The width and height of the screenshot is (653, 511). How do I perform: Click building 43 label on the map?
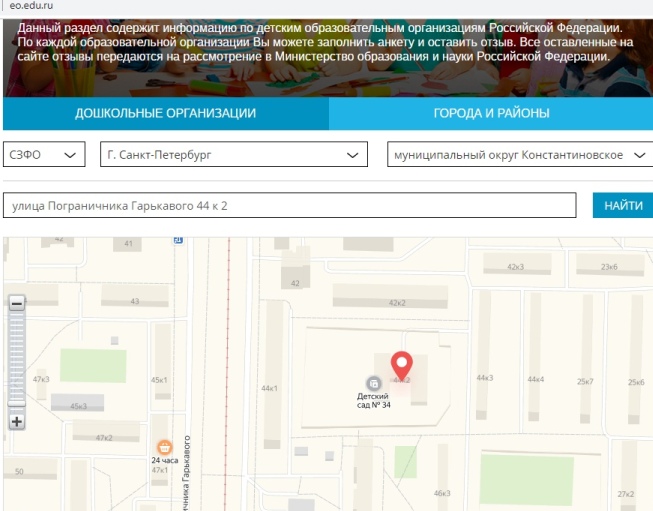pos(135,301)
